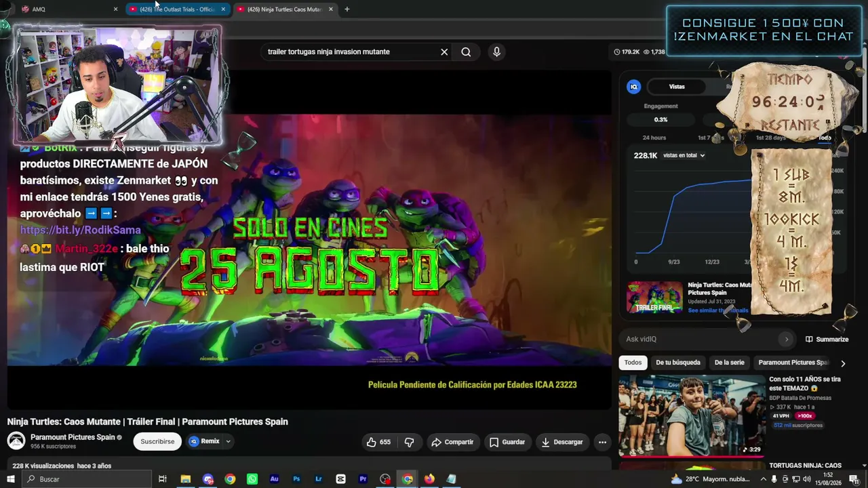868x488 pixels.
Task: Switch to active Chrome window on taskbar
Action: click(x=407, y=479)
